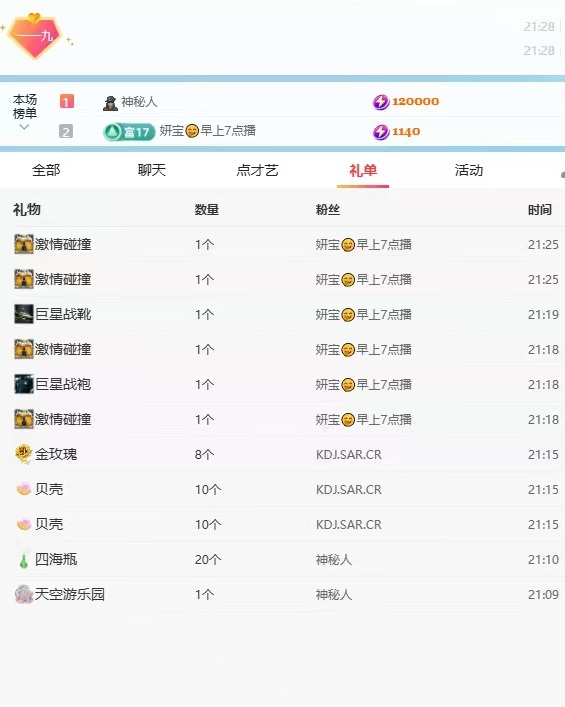The height and width of the screenshot is (707, 565).
Task: Click the 金玫瑰 golden rose icon
Action: [x=23, y=454]
